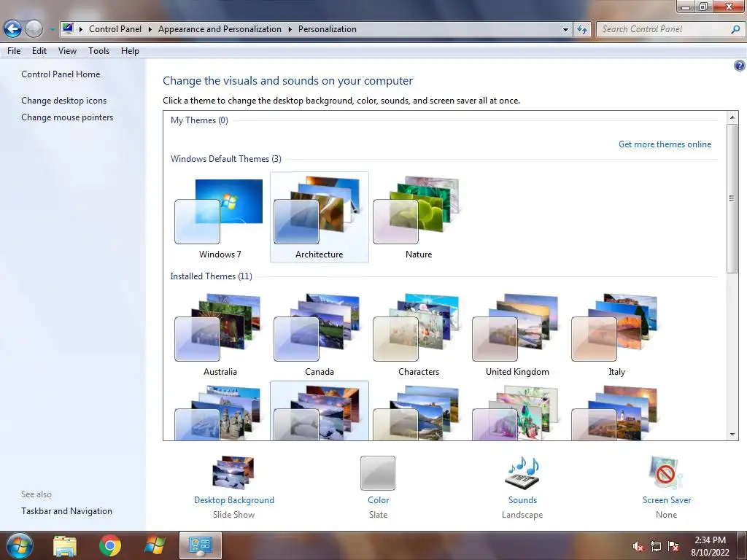Viewport: 747px width, 560px height.
Task: Expand the arrow after Appearance and Personalization
Action: point(290,29)
